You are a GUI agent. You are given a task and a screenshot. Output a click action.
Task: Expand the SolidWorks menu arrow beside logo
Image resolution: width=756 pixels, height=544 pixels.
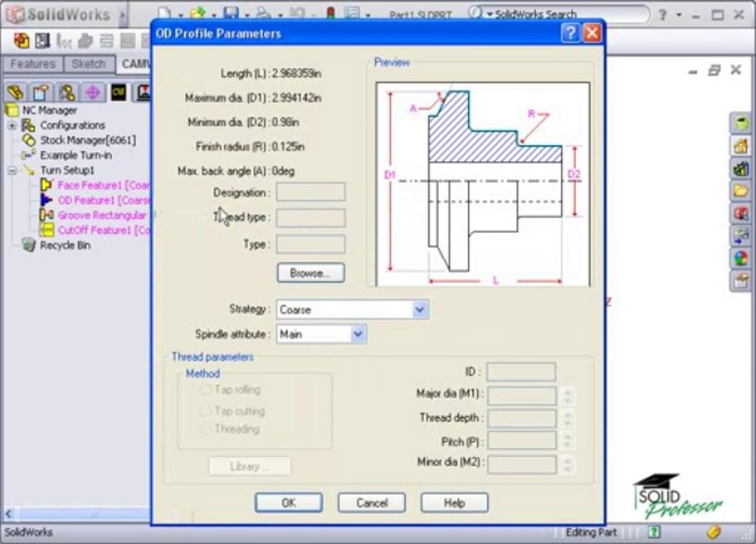coord(122,14)
